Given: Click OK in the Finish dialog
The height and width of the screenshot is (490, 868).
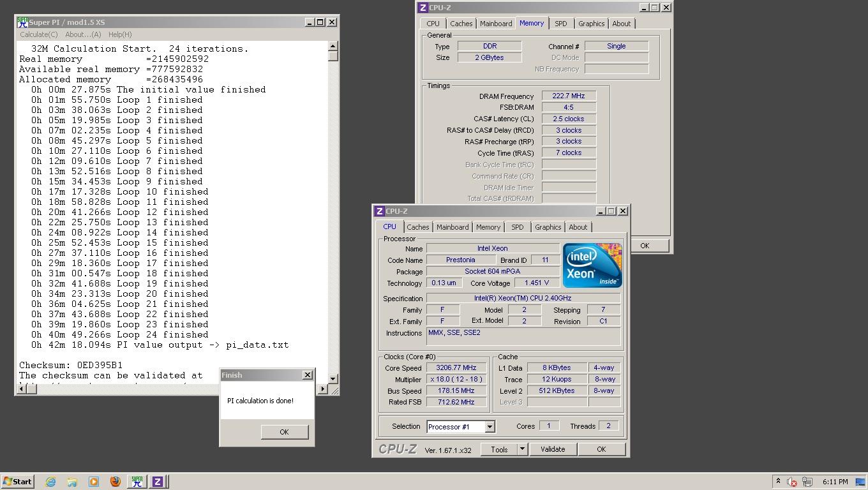Looking at the screenshot, I should pos(284,432).
